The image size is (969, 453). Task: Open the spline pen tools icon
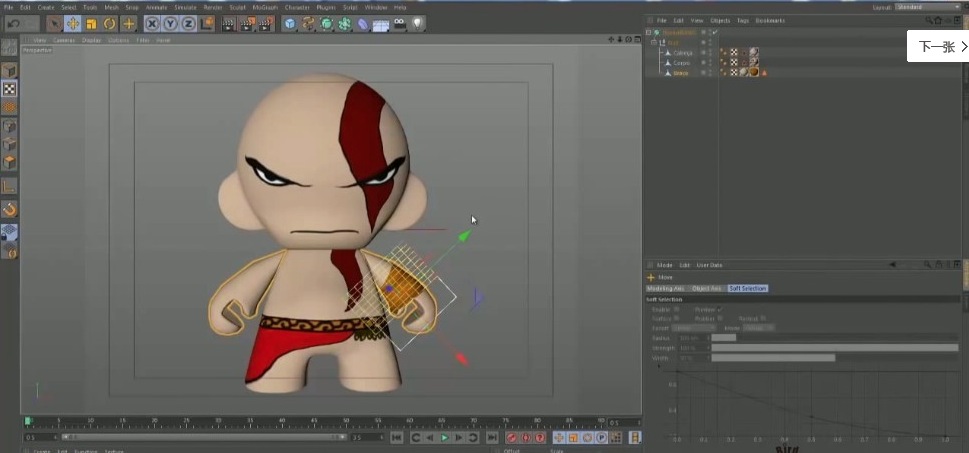tap(308, 24)
